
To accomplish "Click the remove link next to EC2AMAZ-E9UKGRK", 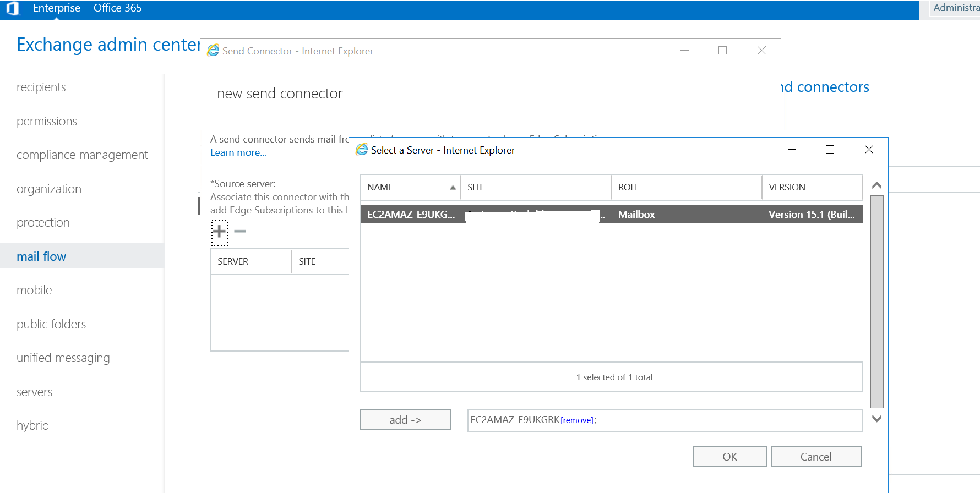I will pos(577,420).
